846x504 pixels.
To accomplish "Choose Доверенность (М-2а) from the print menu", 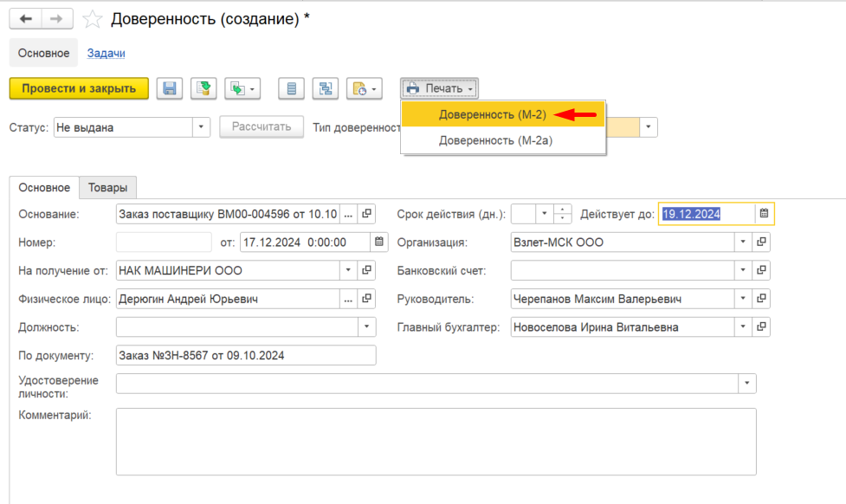I will pyautogui.click(x=503, y=140).
